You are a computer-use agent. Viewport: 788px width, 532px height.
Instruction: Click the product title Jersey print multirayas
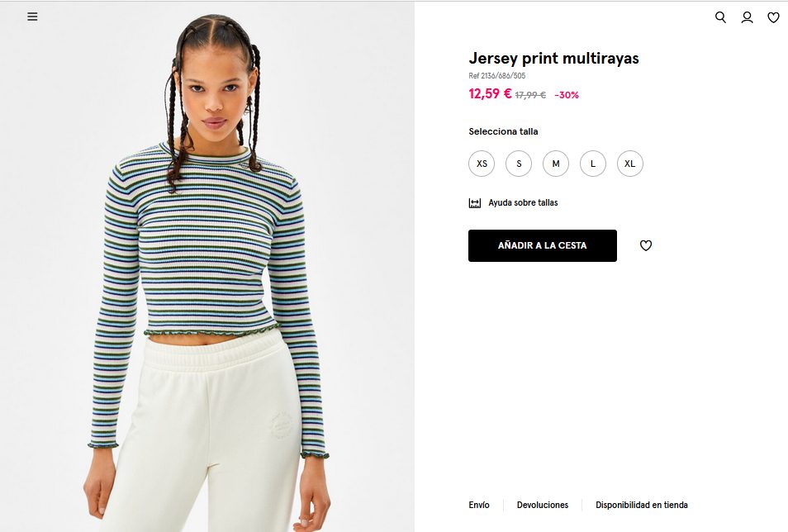(553, 59)
